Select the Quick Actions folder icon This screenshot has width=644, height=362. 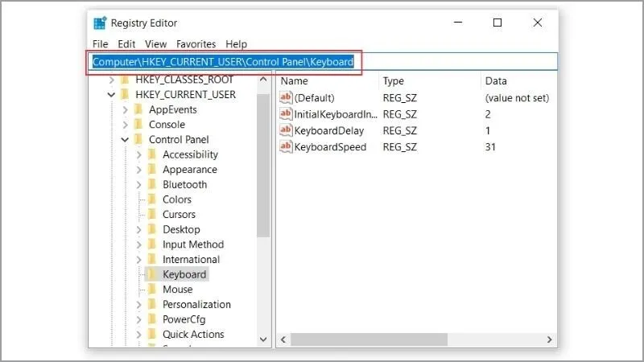[x=152, y=335]
